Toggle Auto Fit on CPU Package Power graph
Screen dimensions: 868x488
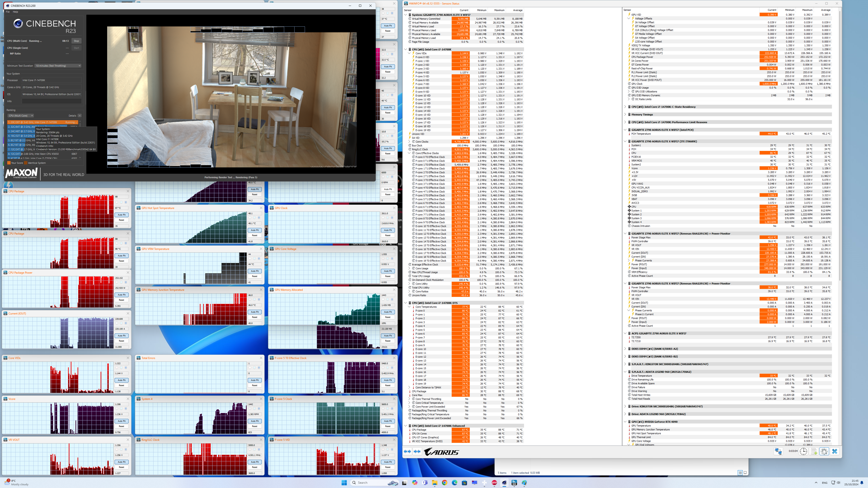pos(122,295)
